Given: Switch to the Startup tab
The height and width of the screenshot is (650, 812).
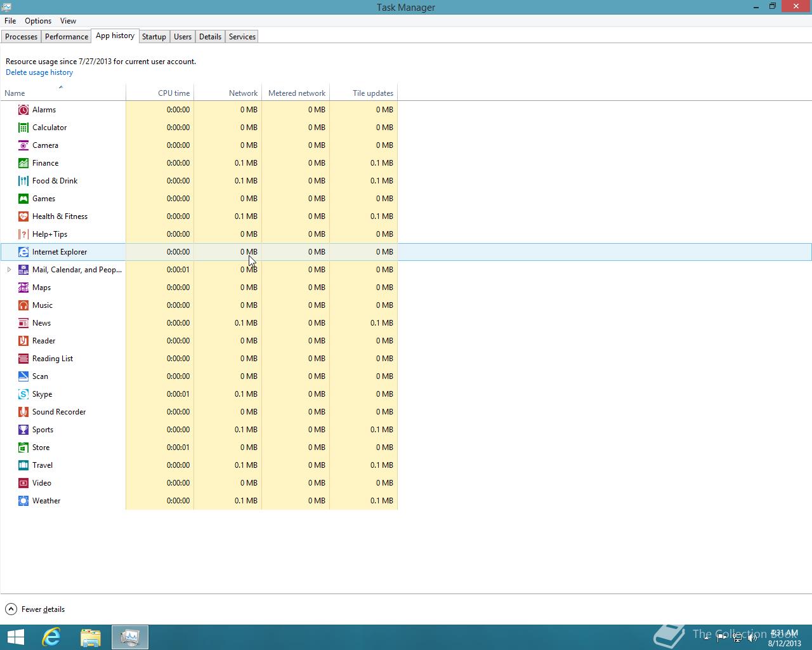Looking at the screenshot, I should click(154, 37).
